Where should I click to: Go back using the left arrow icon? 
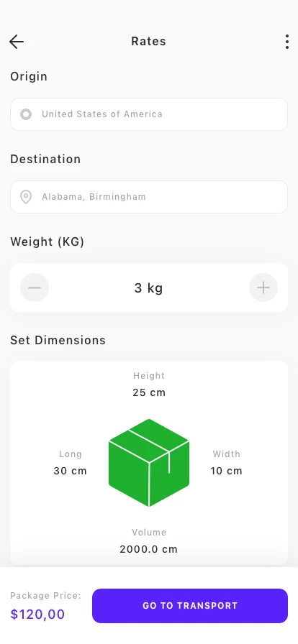pyautogui.click(x=17, y=42)
